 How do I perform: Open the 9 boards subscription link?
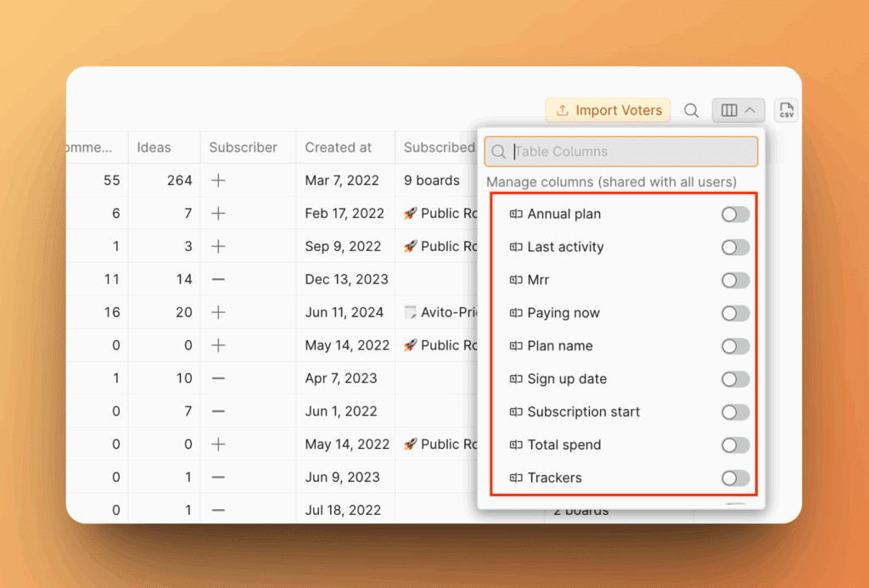coord(431,180)
